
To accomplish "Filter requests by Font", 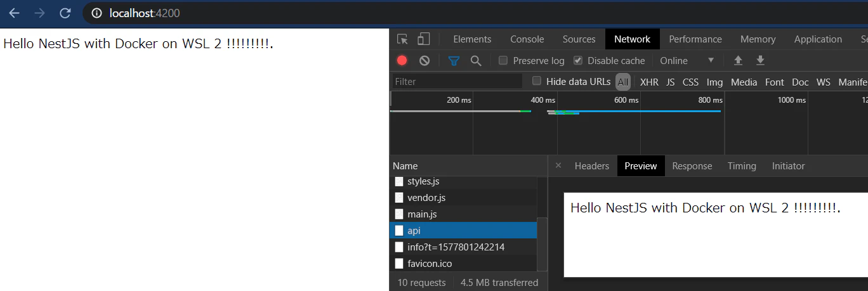I will 774,82.
